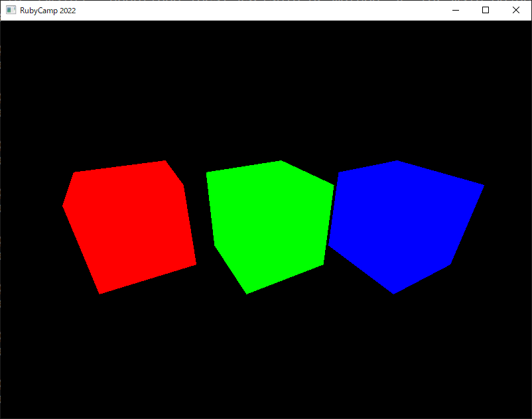Select the green cube
532x419 pixels.
click(270, 228)
